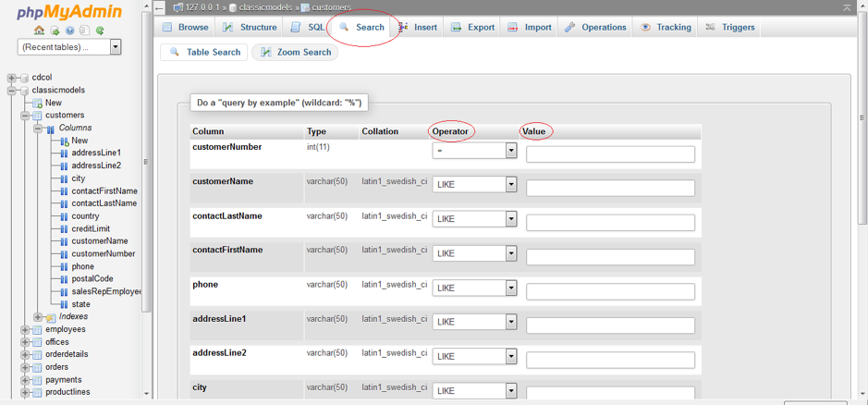Click the Zoom Search button

click(295, 53)
